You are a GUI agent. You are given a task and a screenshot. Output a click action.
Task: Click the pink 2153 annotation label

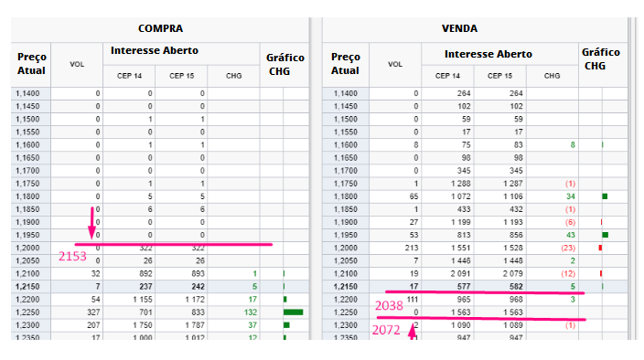click(72, 256)
